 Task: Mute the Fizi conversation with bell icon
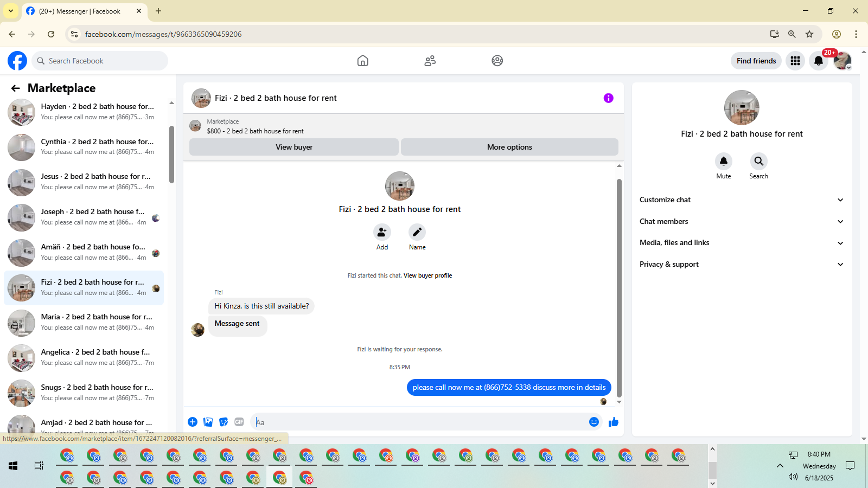724,161
